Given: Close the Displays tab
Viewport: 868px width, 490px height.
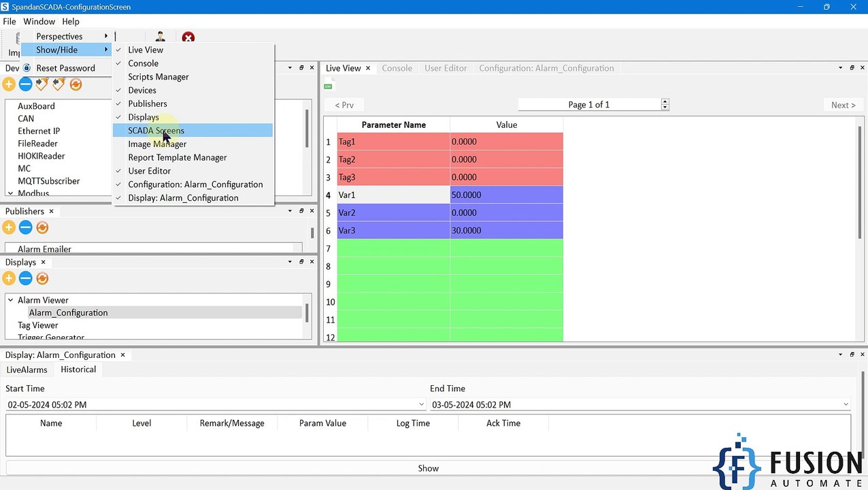Looking at the screenshot, I should [x=43, y=263].
